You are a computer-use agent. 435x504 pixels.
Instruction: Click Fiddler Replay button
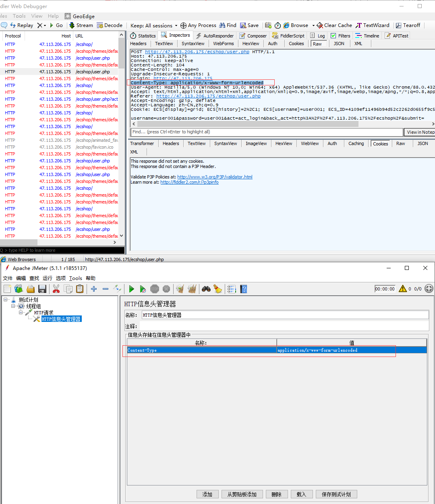(x=21, y=25)
